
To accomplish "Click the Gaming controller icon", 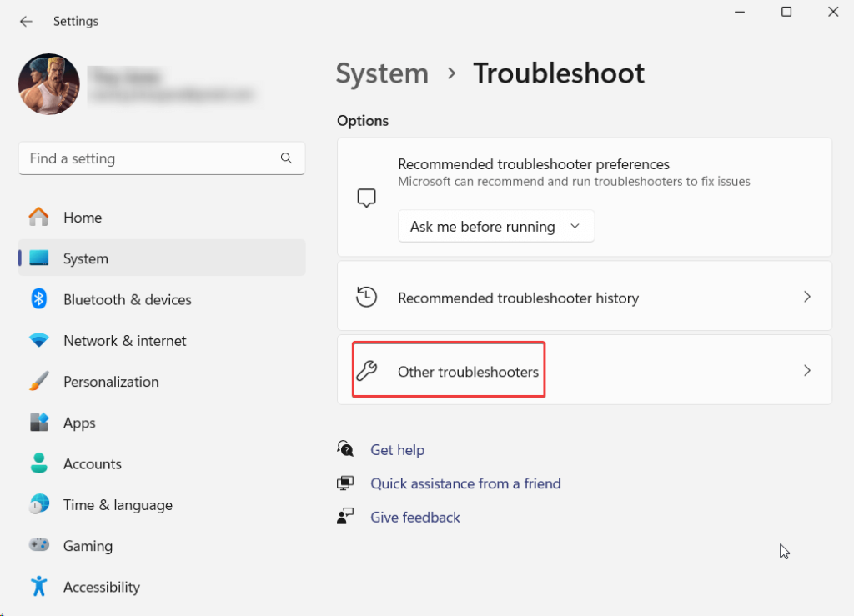I will pyautogui.click(x=38, y=546).
